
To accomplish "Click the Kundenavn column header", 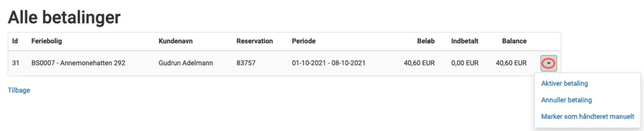I will pos(175,41).
